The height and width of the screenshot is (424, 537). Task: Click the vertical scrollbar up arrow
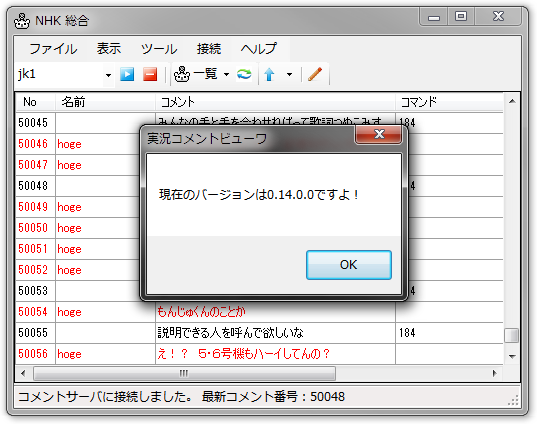point(512,101)
